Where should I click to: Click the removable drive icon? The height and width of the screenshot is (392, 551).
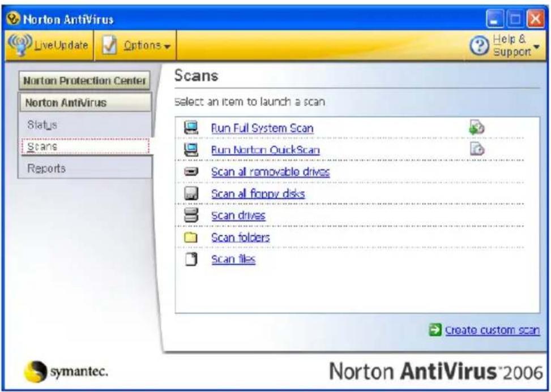(x=191, y=171)
